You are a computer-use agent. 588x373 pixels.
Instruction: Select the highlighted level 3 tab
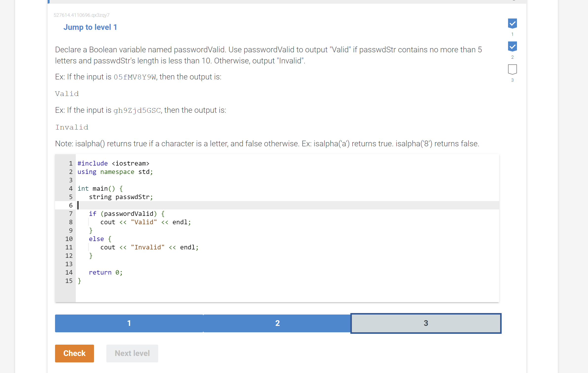coord(425,323)
